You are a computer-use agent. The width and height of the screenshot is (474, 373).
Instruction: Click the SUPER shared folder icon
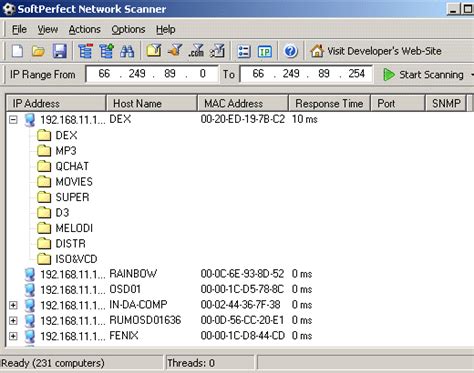coord(44,197)
